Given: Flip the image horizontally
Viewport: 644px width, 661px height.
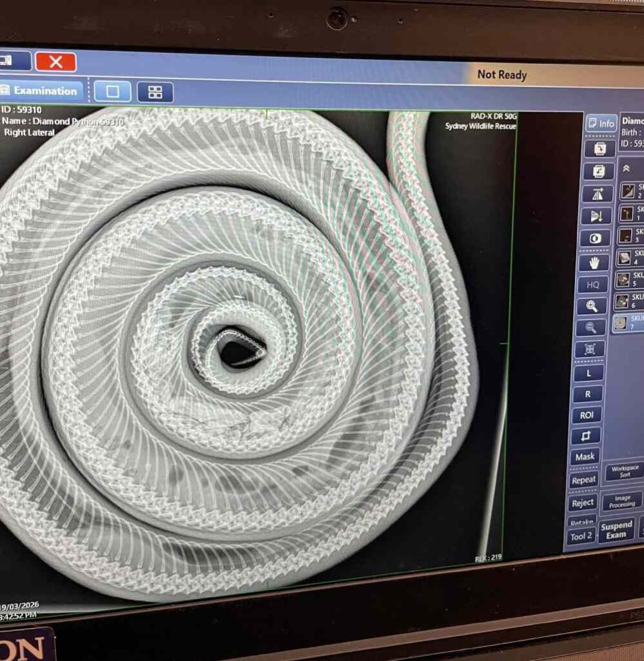Looking at the screenshot, I should (x=598, y=194).
